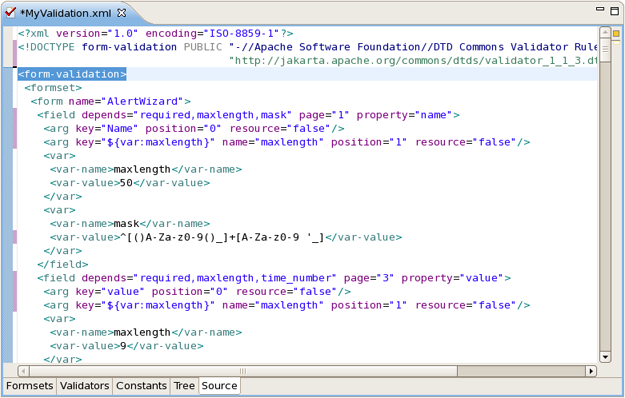Image resolution: width=625 pixels, height=398 pixels.
Task: Click the var-value 50 text
Action: (126, 183)
